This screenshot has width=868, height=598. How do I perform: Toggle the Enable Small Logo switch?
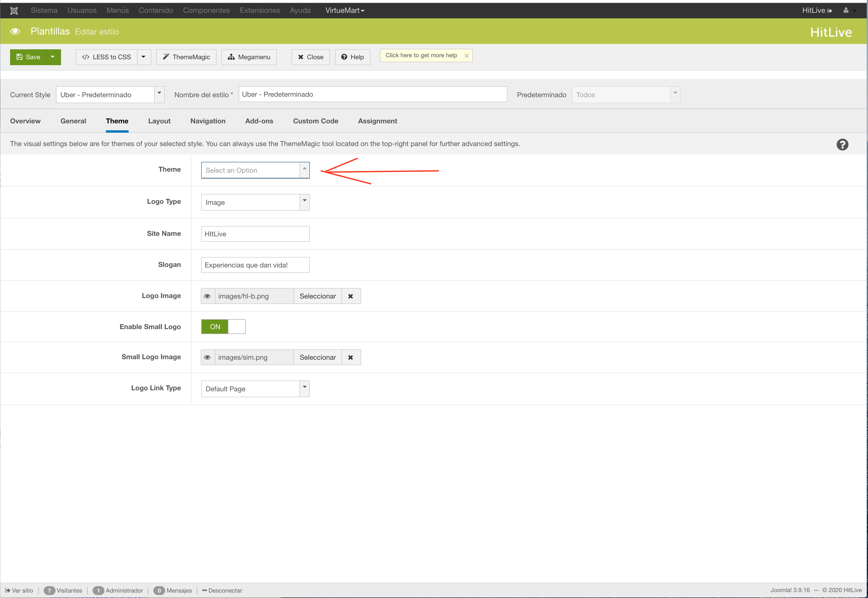pyautogui.click(x=223, y=327)
